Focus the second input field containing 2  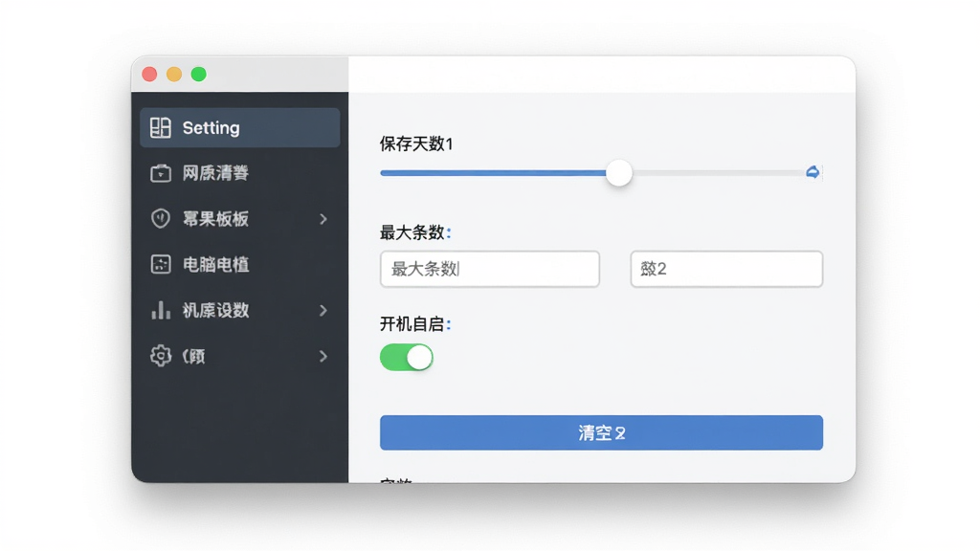(x=726, y=269)
